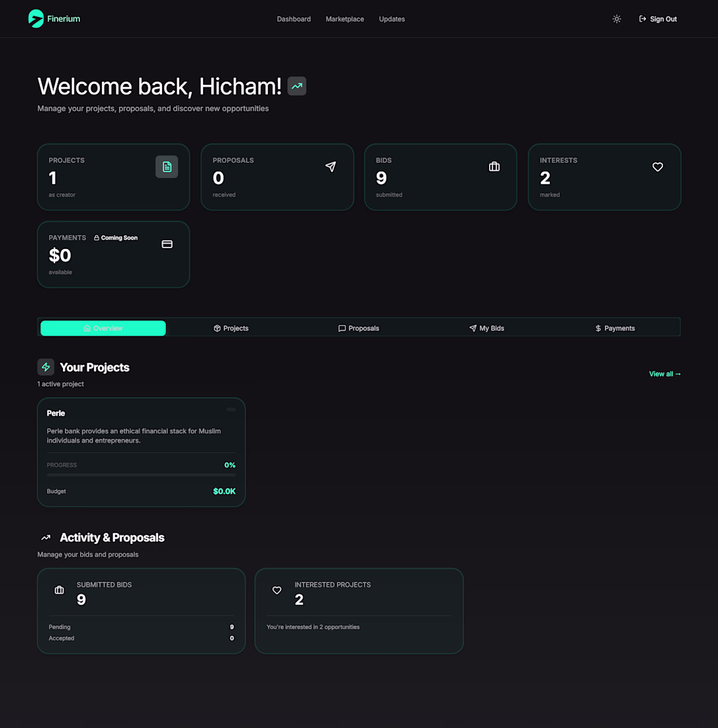Switch to the Payments tab
The width and height of the screenshot is (718, 728).
[x=615, y=328]
